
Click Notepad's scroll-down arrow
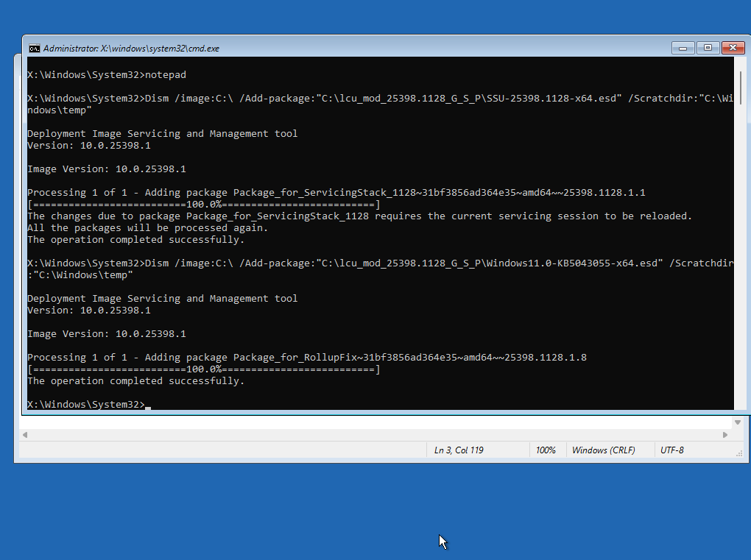[x=738, y=422]
